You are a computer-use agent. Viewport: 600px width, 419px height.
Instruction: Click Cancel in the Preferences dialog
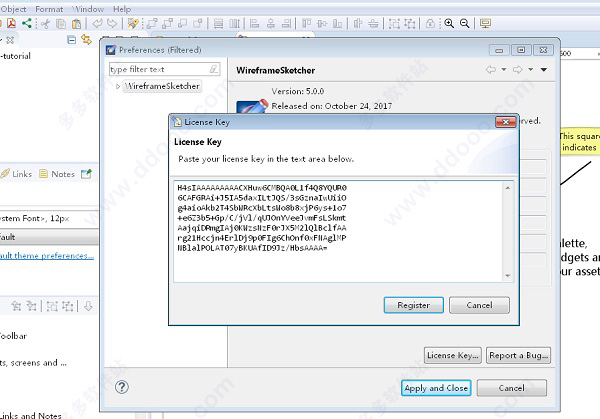512,388
